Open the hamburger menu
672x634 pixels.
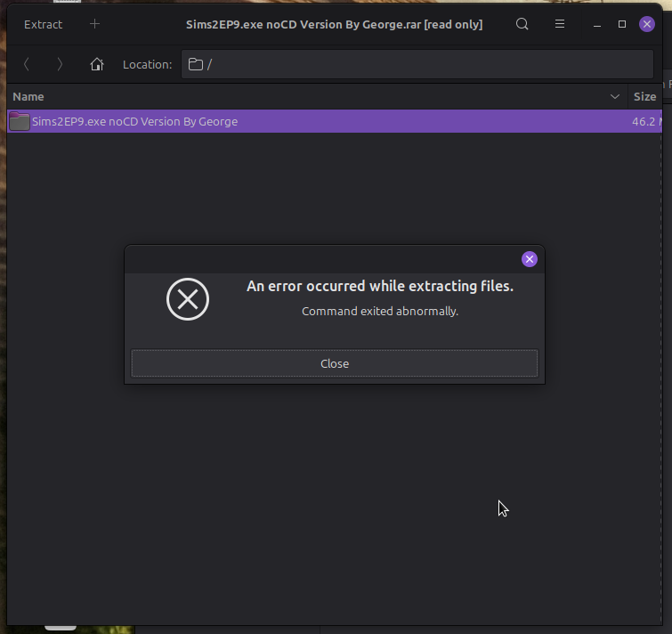click(x=559, y=24)
